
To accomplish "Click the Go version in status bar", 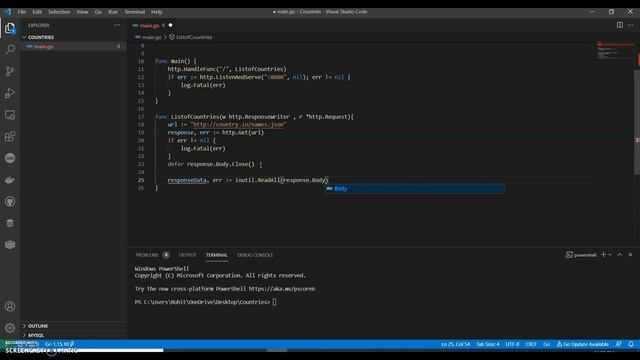I will click(59, 344).
